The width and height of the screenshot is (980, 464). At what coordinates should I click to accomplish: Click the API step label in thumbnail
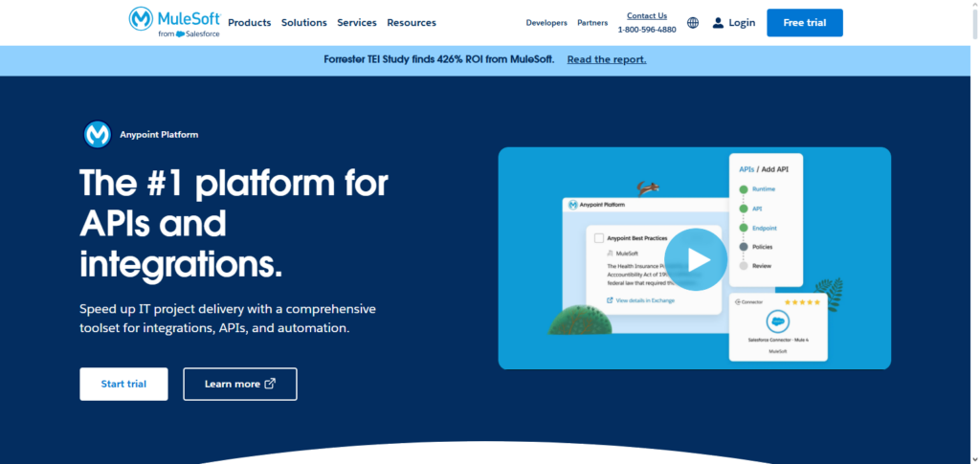tap(757, 209)
